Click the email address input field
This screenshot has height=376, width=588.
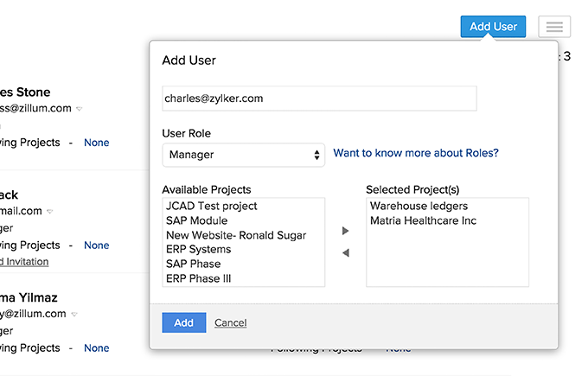pyautogui.click(x=319, y=99)
